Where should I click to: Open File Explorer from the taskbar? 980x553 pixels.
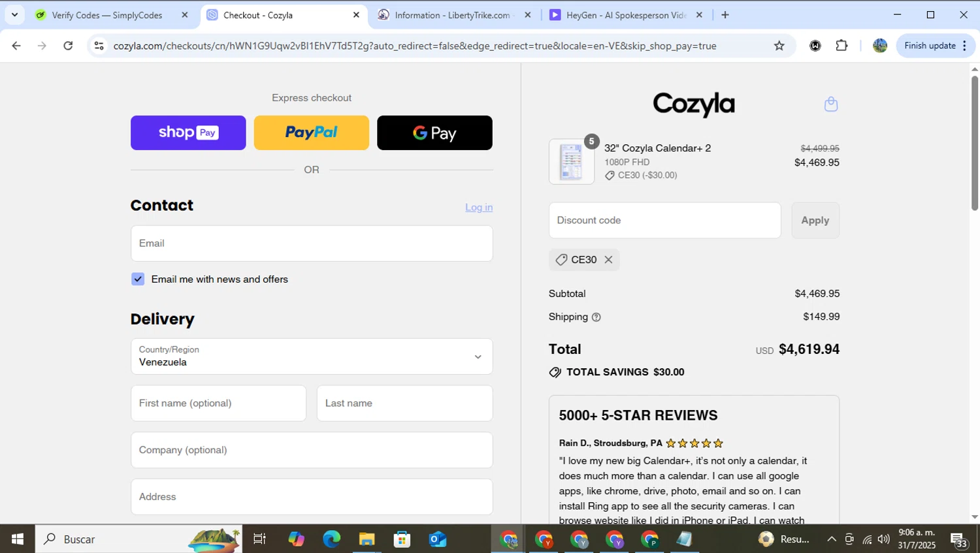367,539
